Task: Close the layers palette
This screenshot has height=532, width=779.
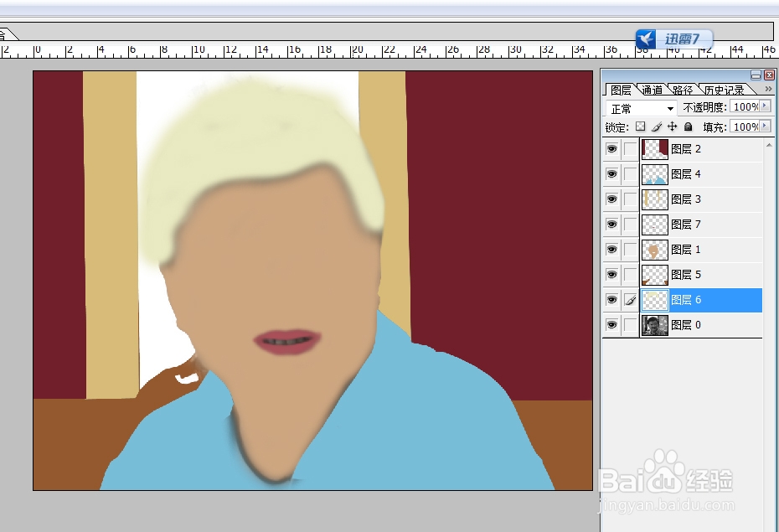Action: pyautogui.click(x=769, y=75)
